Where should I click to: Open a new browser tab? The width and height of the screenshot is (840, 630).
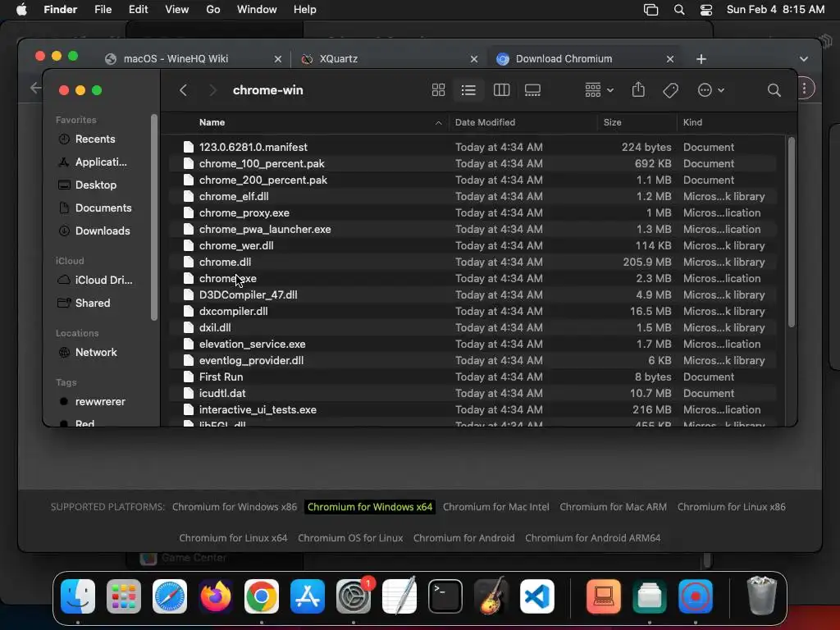(x=701, y=59)
